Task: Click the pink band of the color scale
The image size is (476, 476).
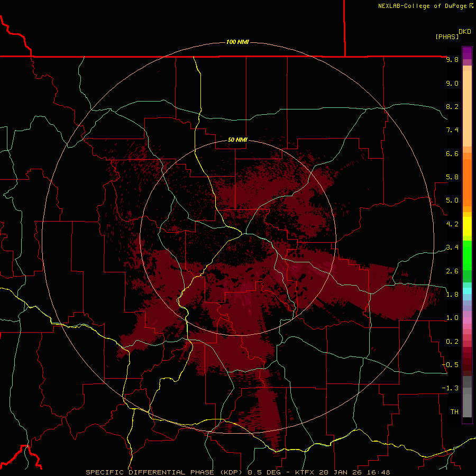Action: pos(467,321)
